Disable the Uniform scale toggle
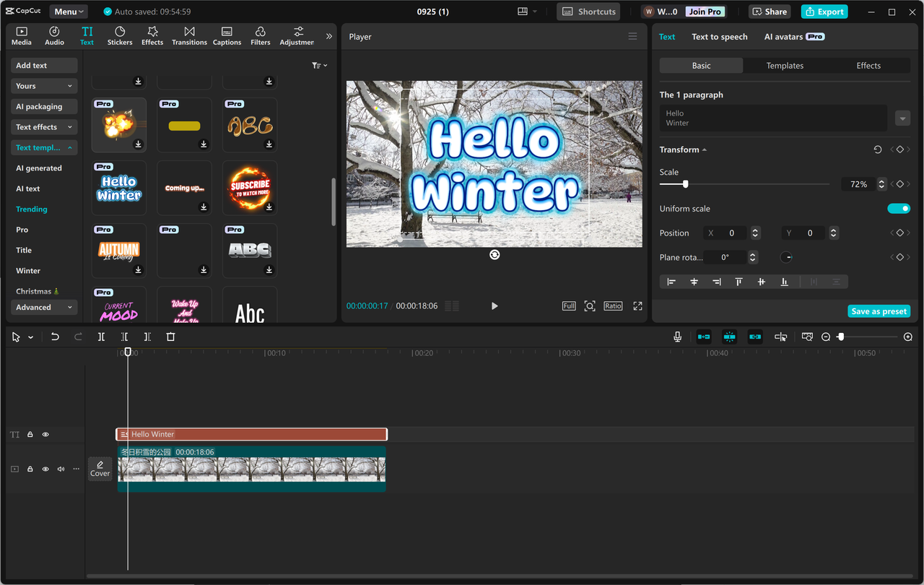Viewport: 924px width, 585px height. click(x=899, y=208)
